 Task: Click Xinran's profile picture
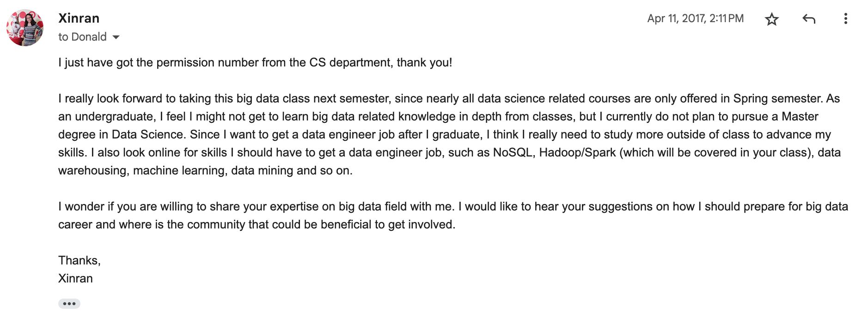pos(25,28)
